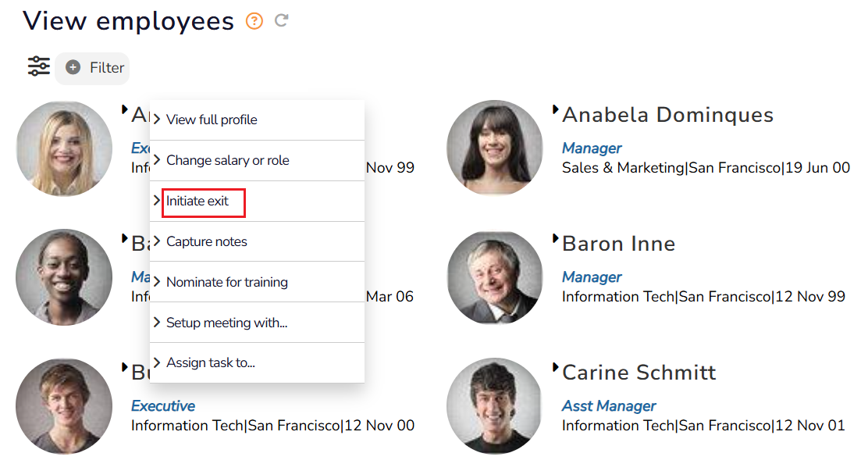Click Anabela Dominques profile photo

494,148
